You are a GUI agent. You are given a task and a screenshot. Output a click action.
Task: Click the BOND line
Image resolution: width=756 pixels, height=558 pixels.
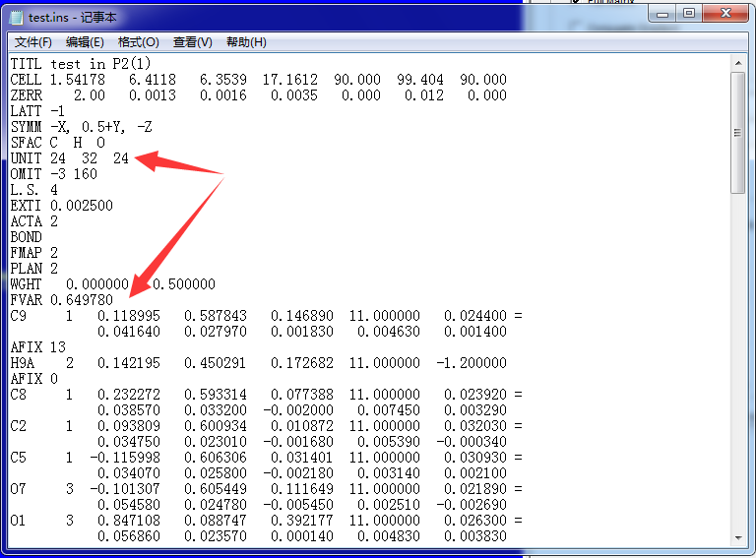click(26, 237)
